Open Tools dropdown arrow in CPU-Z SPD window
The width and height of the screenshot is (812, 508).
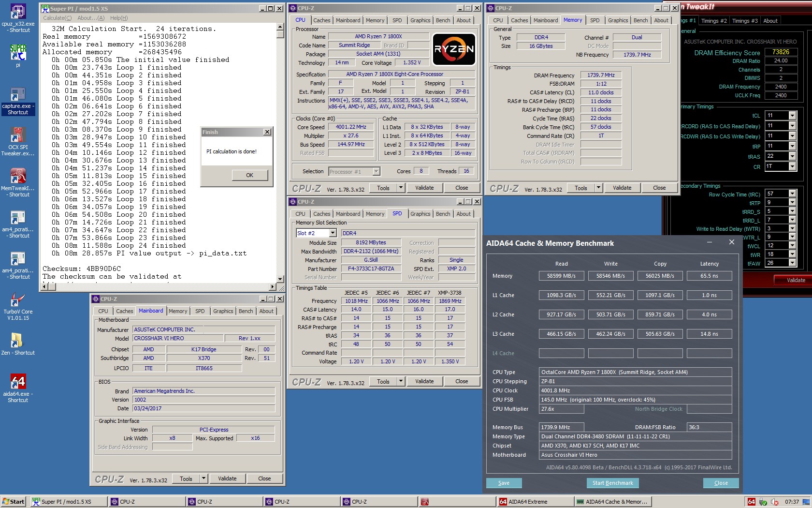pos(401,381)
